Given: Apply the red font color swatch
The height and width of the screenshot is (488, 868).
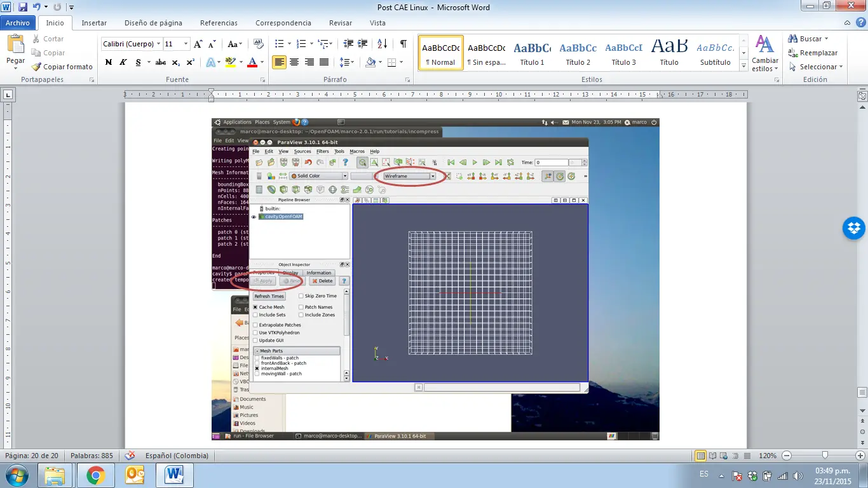Looking at the screenshot, I should [252, 62].
